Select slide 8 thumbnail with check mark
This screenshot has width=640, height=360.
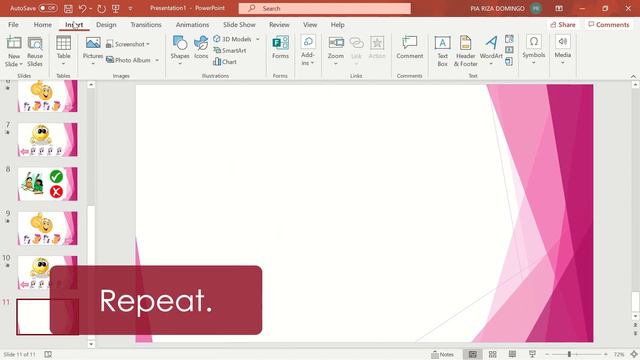tap(47, 184)
